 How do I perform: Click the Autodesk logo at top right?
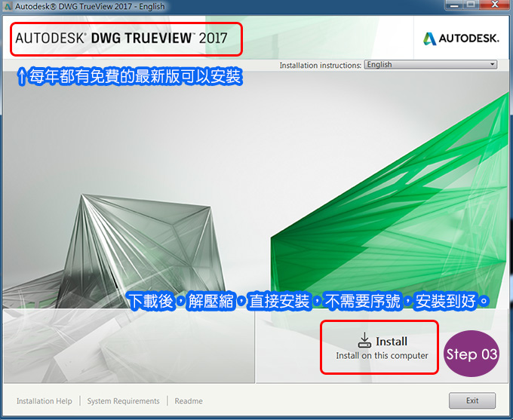coord(461,38)
